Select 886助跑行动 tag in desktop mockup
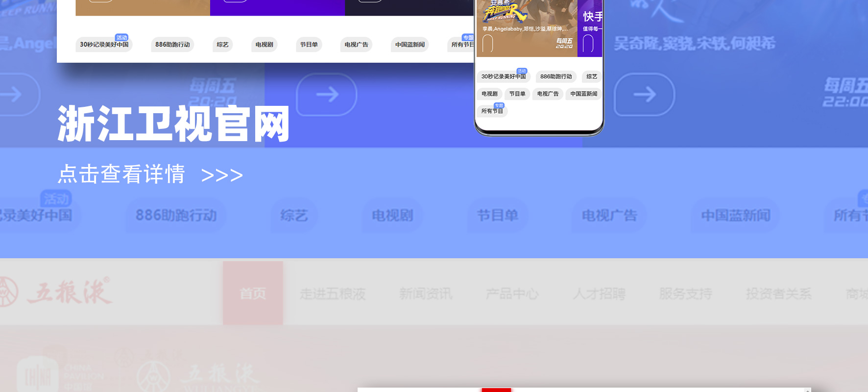This screenshot has height=392, width=868. (x=172, y=45)
